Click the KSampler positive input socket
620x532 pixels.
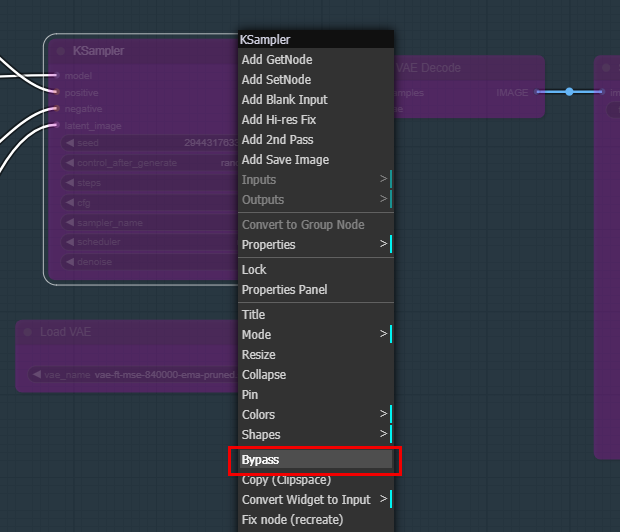pyautogui.click(x=56, y=92)
